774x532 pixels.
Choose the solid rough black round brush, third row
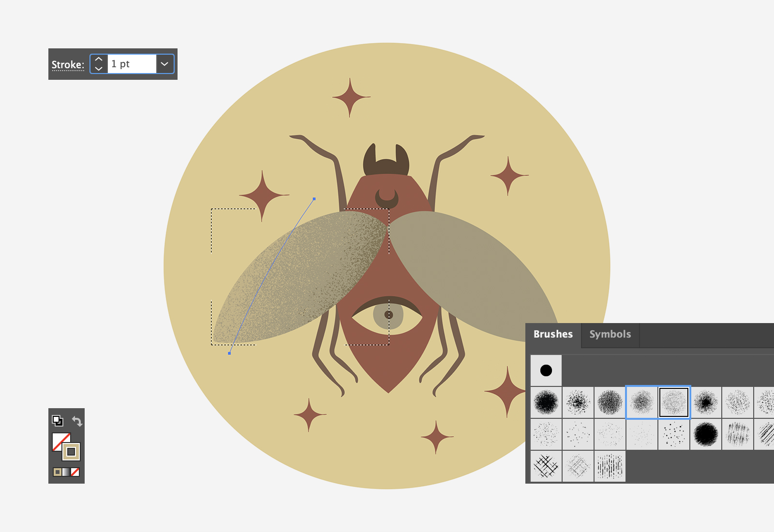pos(706,434)
